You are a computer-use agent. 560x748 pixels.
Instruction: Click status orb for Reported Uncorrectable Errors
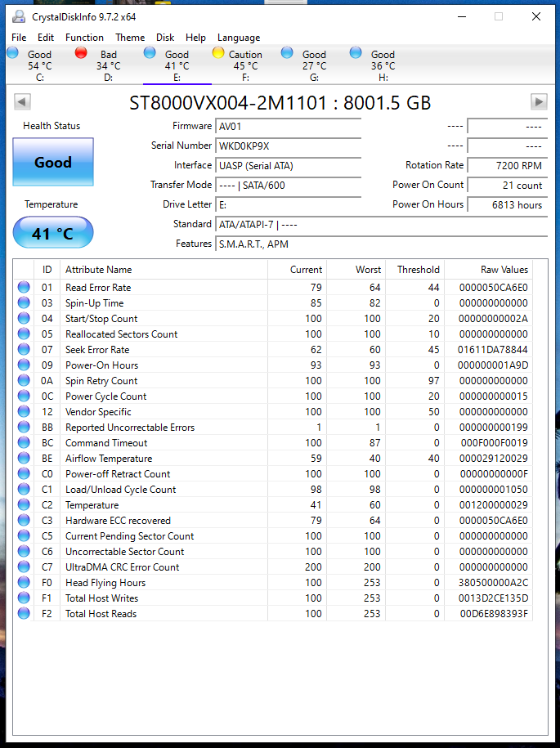[24, 427]
